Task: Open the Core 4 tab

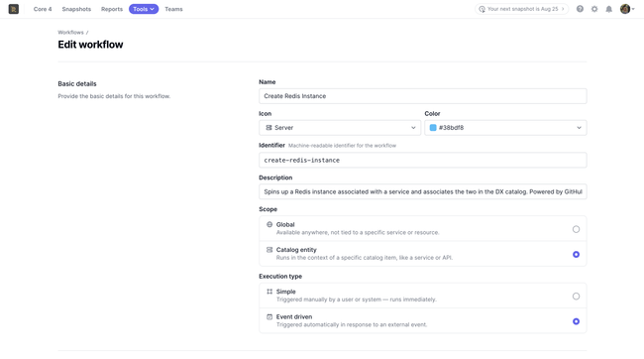Action: [x=43, y=9]
